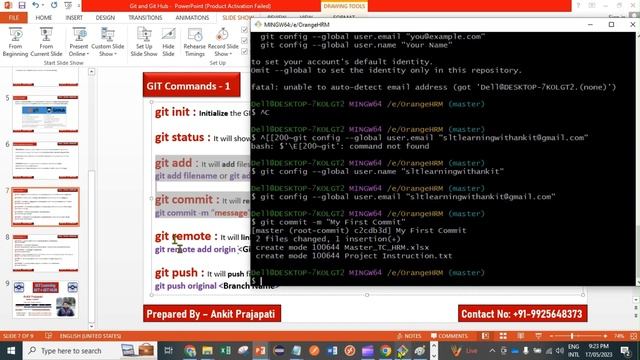This screenshot has width=640, height=360.
Task: Toggle middle checkbox in Set Up group
Action: click(244, 40)
